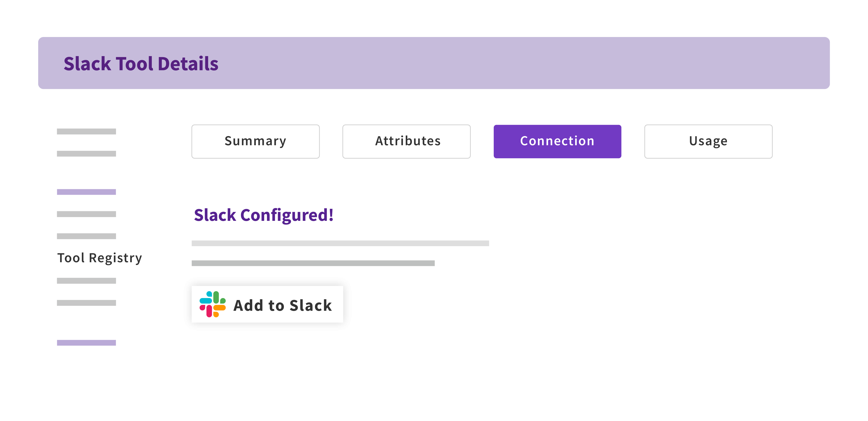Viewport: 868px width, 421px height.
Task: Select gray sidebar item just below upper purple bar
Action: 86,214
